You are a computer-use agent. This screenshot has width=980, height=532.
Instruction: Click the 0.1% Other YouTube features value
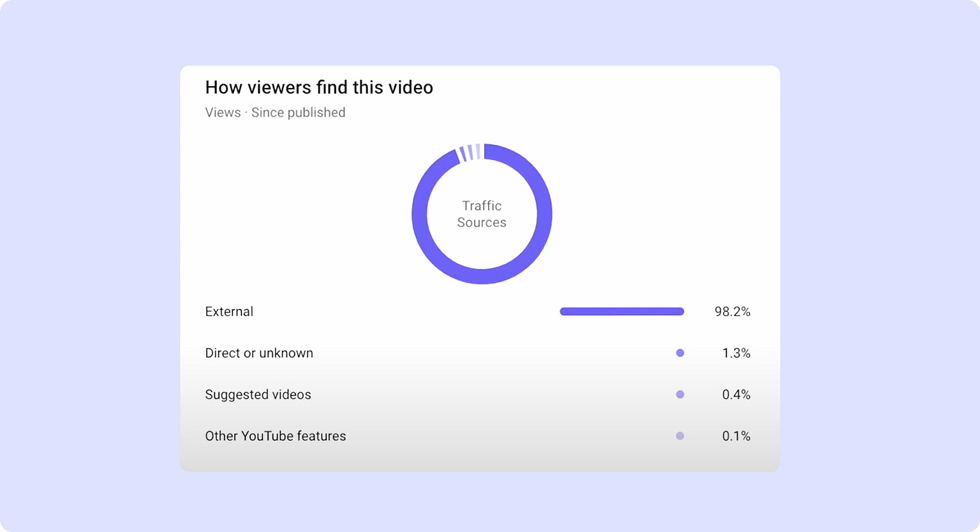tap(737, 436)
